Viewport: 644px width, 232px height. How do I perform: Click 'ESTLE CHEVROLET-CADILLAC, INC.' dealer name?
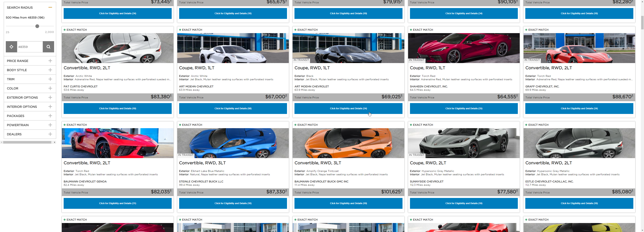click(x=549, y=181)
